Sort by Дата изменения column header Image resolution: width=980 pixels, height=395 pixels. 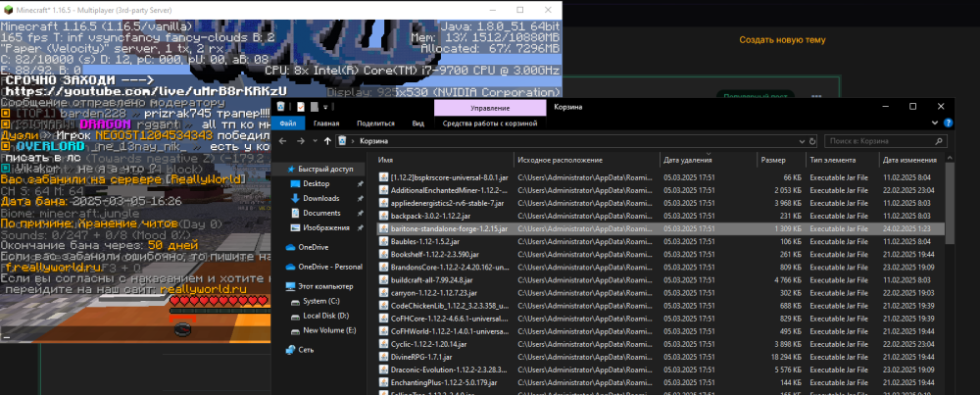[912, 161]
